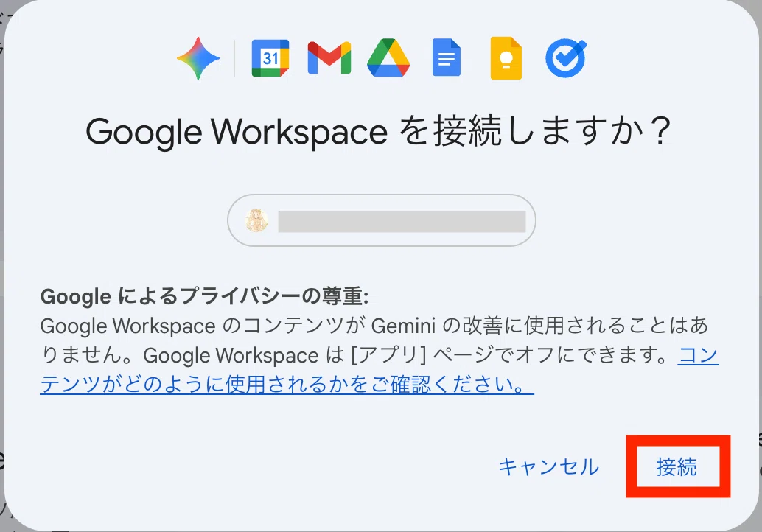Click the blue Google Docs icon
The width and height of the screenshot is (762, 532).
pos(446,57)
